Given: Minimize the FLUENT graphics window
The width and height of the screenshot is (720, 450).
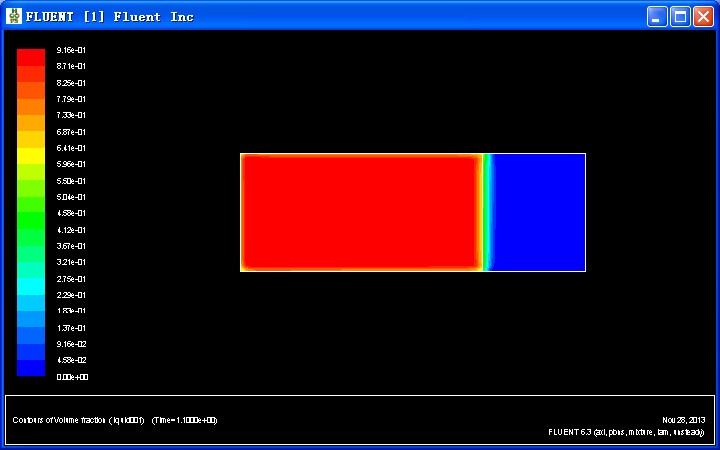Looking at the screenshot, I should [657, 16].
